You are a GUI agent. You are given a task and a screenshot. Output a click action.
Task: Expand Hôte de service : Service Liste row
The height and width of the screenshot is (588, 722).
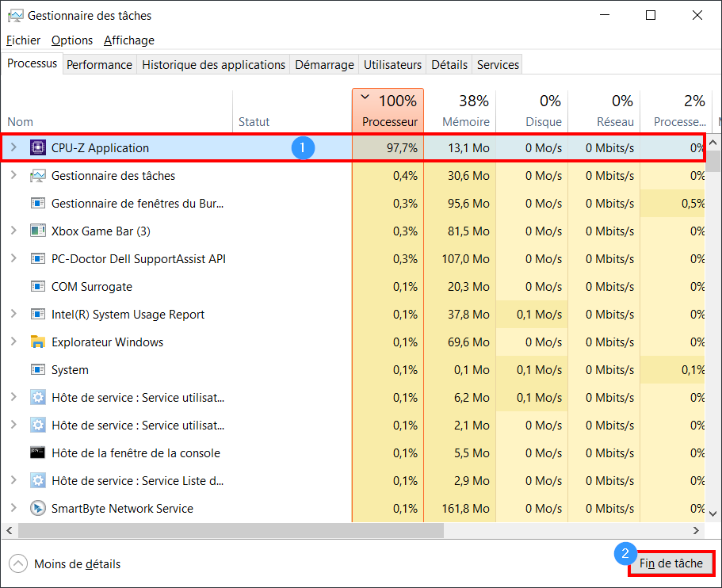(x=13, y=480)
